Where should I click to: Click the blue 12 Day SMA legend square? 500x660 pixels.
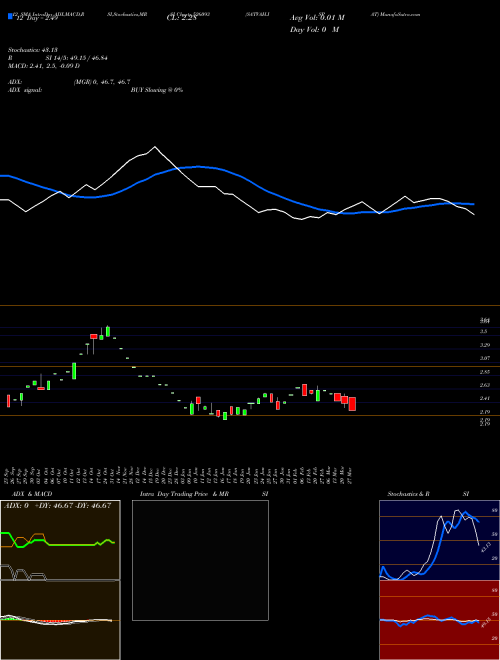10,16
